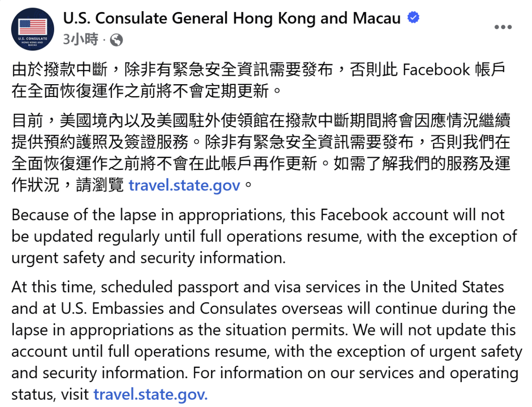Open the three-dot post options menu
Viewport: 532px width, 407px height.
click(503, 27)
